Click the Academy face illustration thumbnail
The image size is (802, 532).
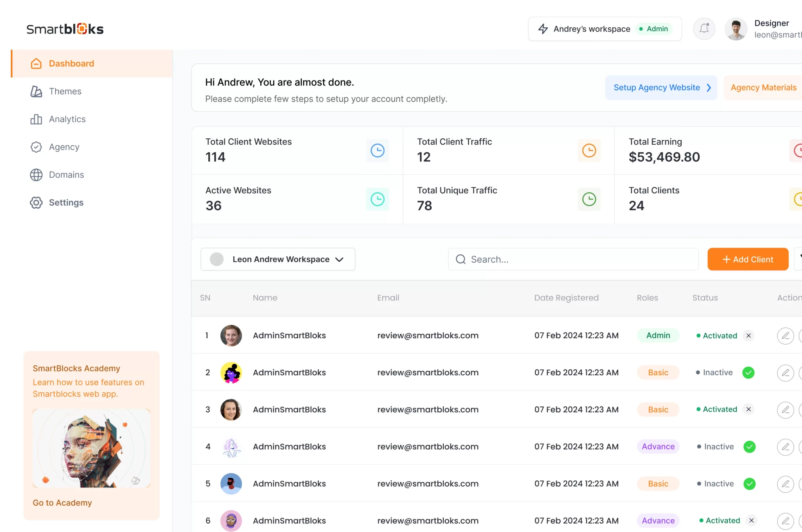(x=91, y=448)
